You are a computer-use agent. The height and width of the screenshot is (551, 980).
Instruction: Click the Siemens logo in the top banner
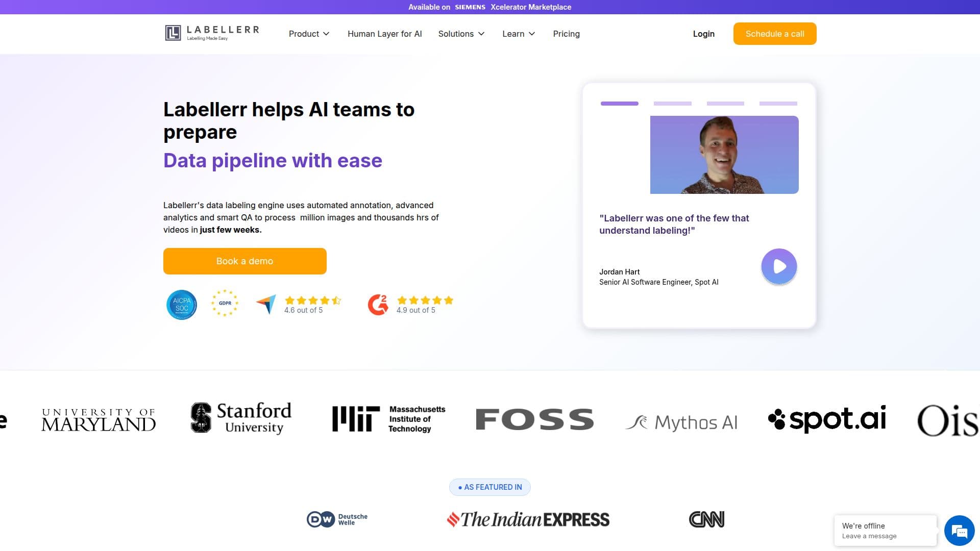470,7
